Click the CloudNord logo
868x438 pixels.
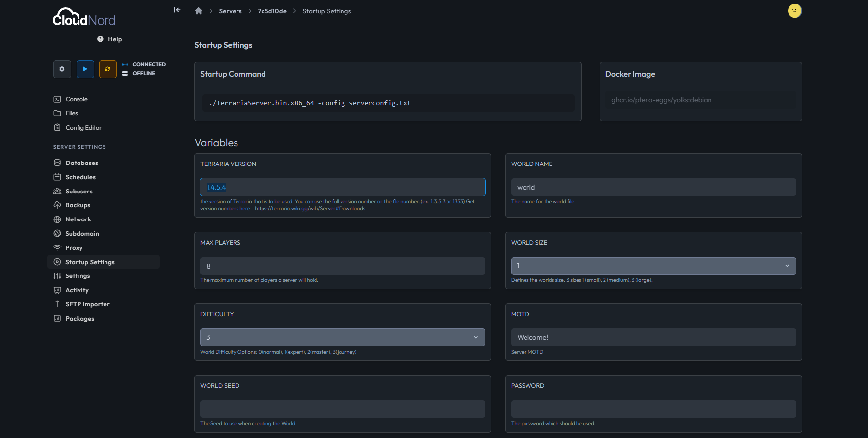click(84, 18)
